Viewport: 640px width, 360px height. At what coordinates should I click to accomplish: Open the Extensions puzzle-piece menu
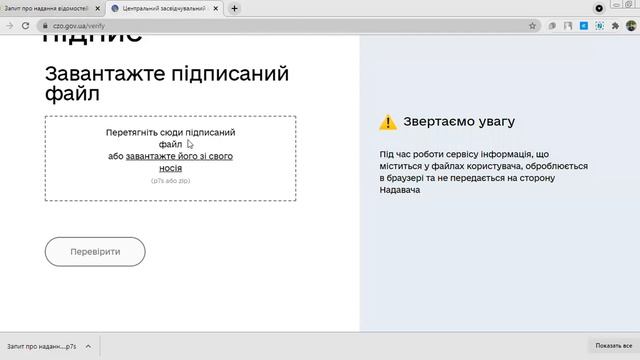pos(615,26)
